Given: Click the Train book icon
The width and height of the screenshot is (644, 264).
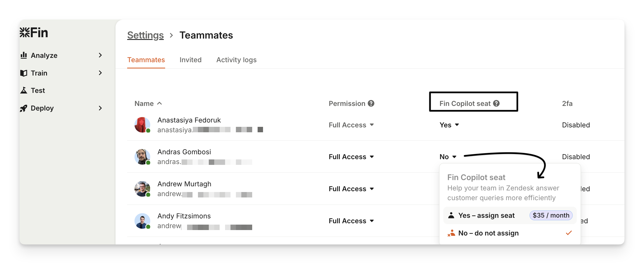Looking at the screenshot, I should [24, 73].
